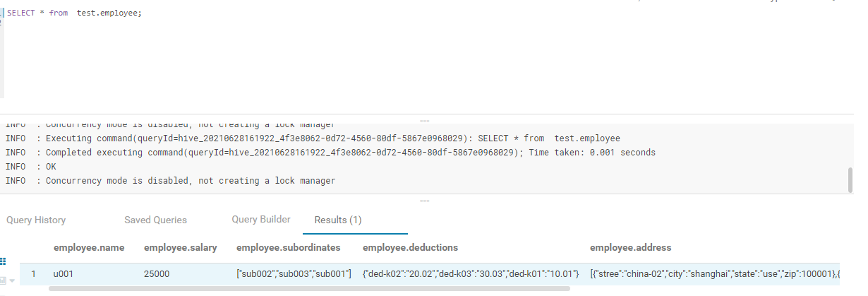Select the u001 name cell
This screenshot has height=296, width=868.
pyautogui.click(x=63, y=273)
